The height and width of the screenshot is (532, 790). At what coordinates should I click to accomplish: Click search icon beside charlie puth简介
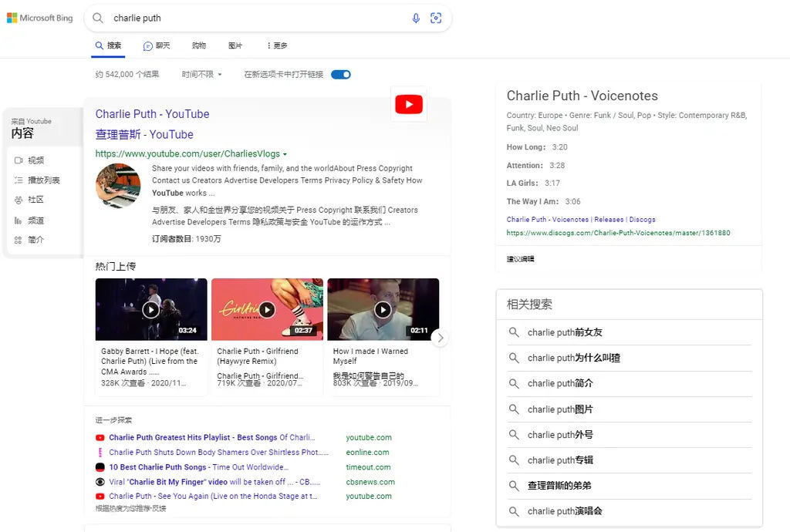pyautogui.click(x=513, y=383)
